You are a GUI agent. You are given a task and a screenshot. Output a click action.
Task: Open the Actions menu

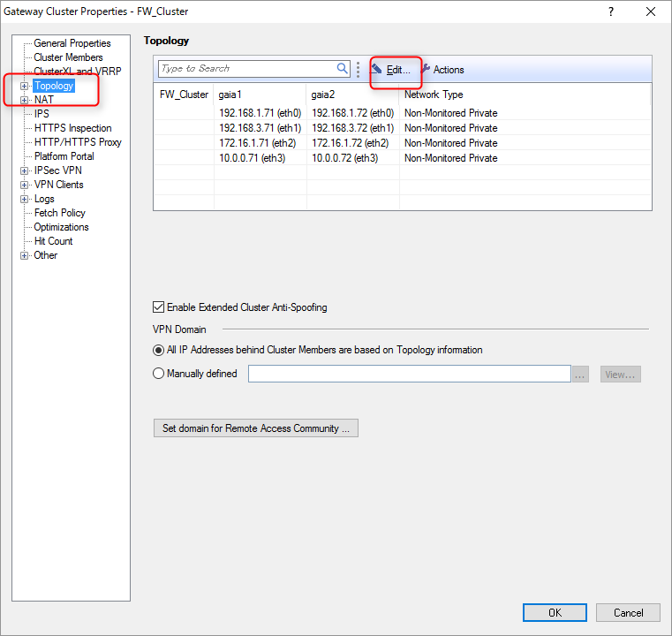coord(442,70)
